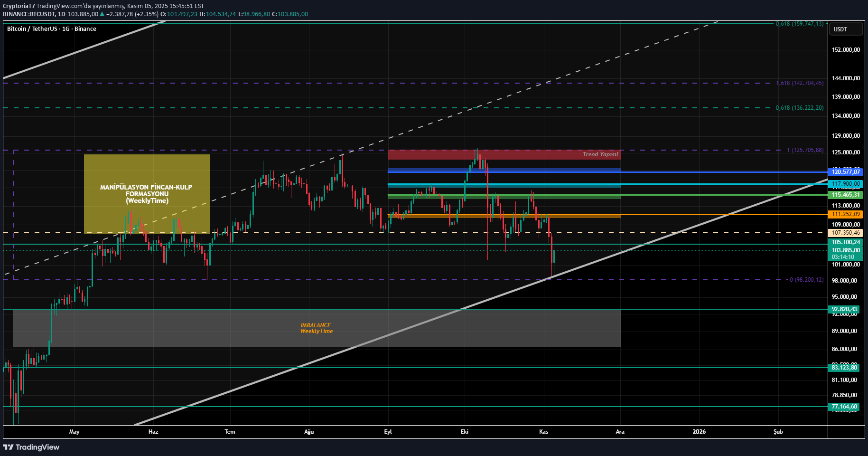The width and height of the screenshot is (868, 456).
Task: Select the Kas month on time axis
Action: pyautogui.click(x=543, y=432)
